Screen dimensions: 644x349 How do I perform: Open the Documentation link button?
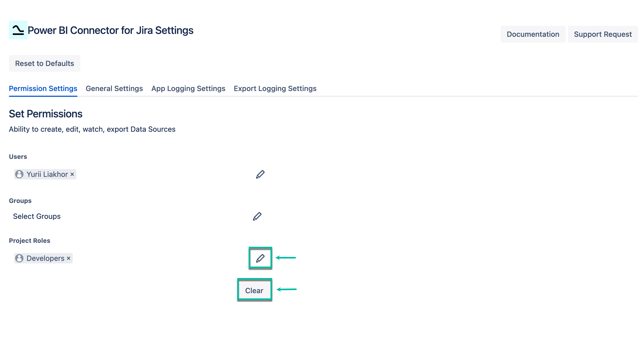[x=533, y=34]
